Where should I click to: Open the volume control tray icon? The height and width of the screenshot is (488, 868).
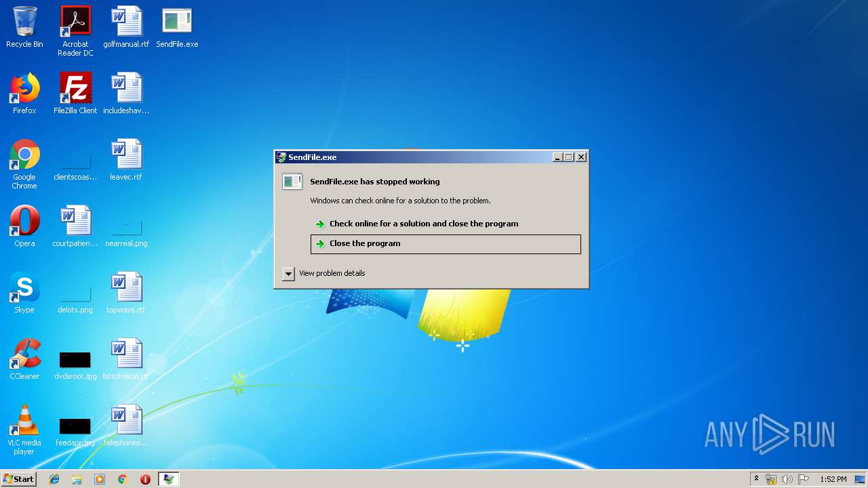[x=787, y=479]
